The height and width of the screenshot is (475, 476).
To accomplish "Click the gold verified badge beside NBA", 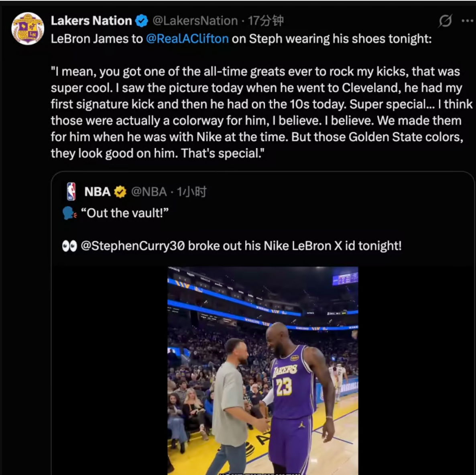I will [120, 192].
